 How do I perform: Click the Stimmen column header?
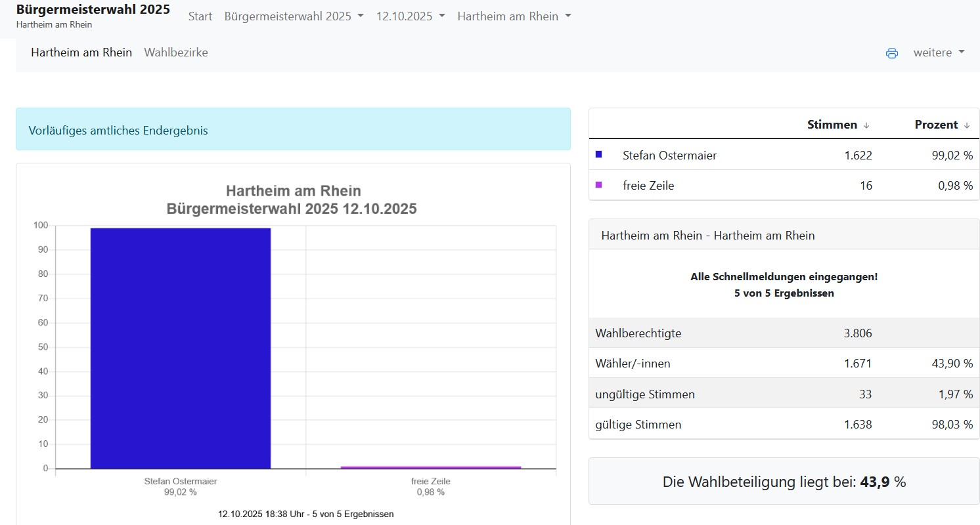tap(832, 125)
